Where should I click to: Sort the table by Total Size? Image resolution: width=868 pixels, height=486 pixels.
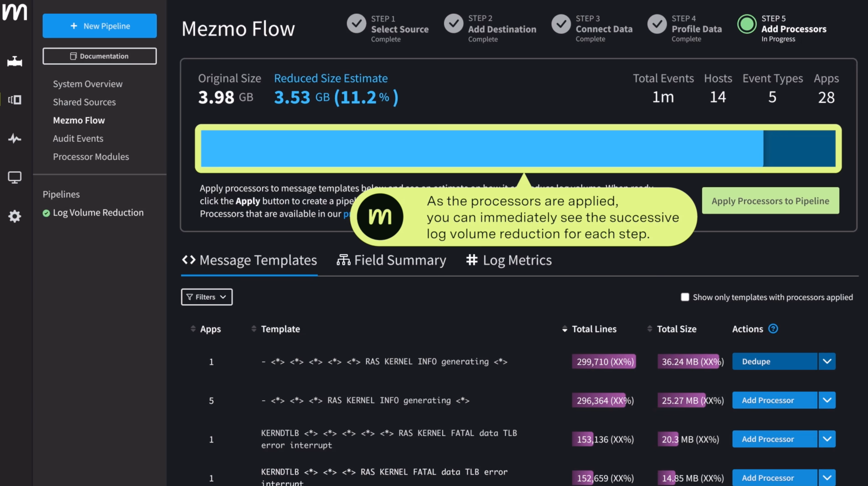coord(650,329)
